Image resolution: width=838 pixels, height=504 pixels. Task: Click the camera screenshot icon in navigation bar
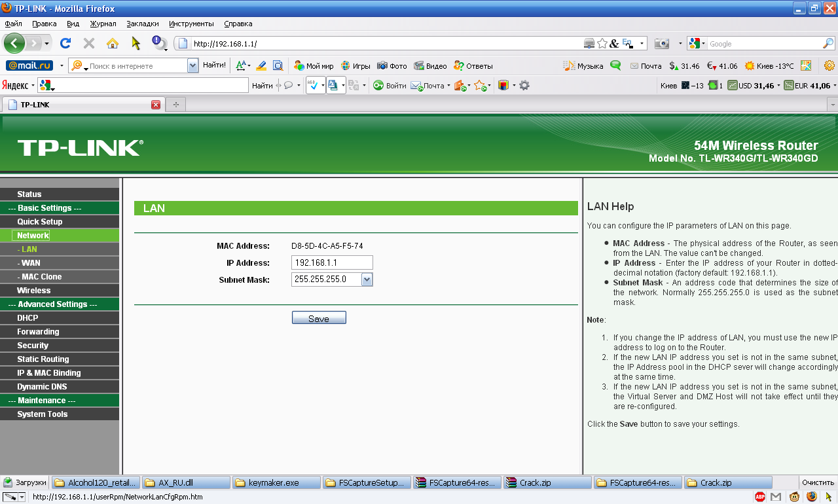pyautogui.click(x=663, y=44)
